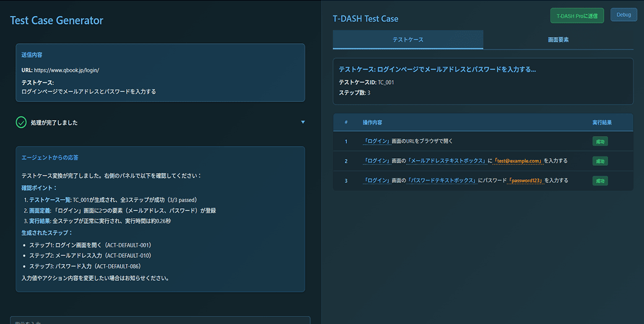The height and width of the screenshot is (324, 644).
Task: Click step number 2 in the table
Action: (346, 161)
